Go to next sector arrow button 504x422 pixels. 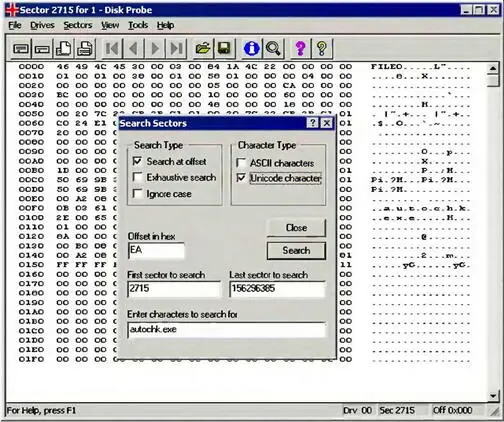coord(155,49)
